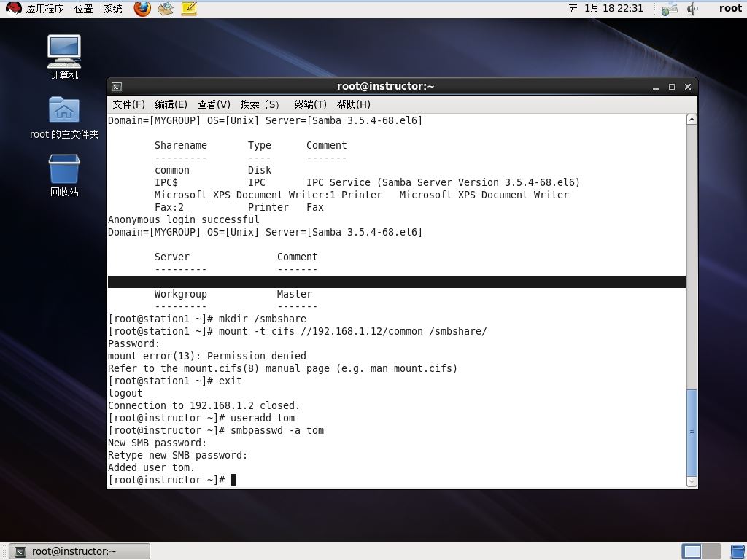Open the terminal 搜索(S) menu
747x560 pixels.
click(x=260, y=104)
